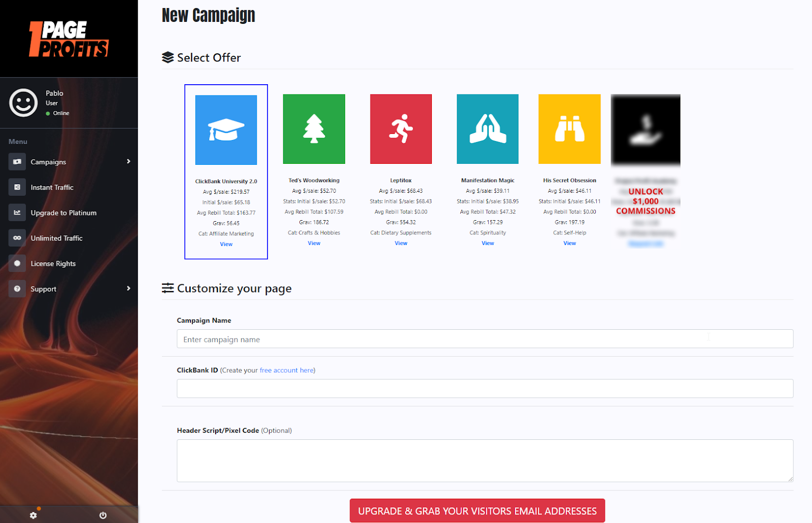This screenshot has height=523, width=812.
Task: Click the Ted's Woodworking offer title
Action: (x=314, y=180)
